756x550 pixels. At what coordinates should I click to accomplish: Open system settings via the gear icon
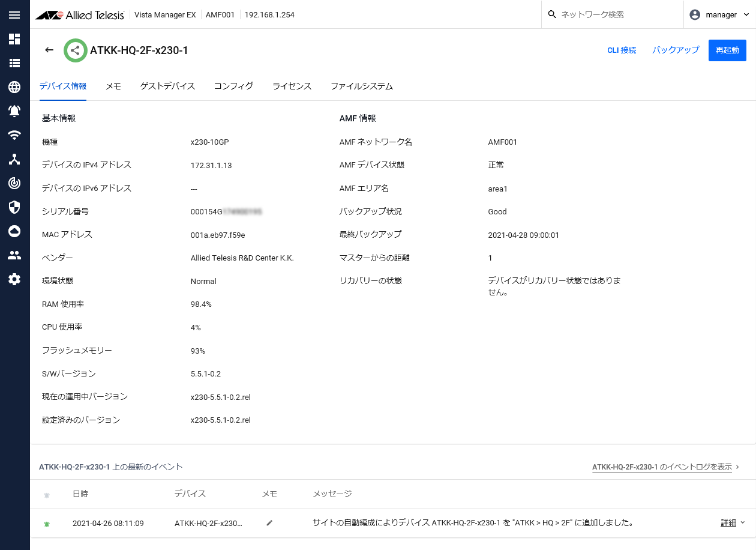(x=14, y=279)
